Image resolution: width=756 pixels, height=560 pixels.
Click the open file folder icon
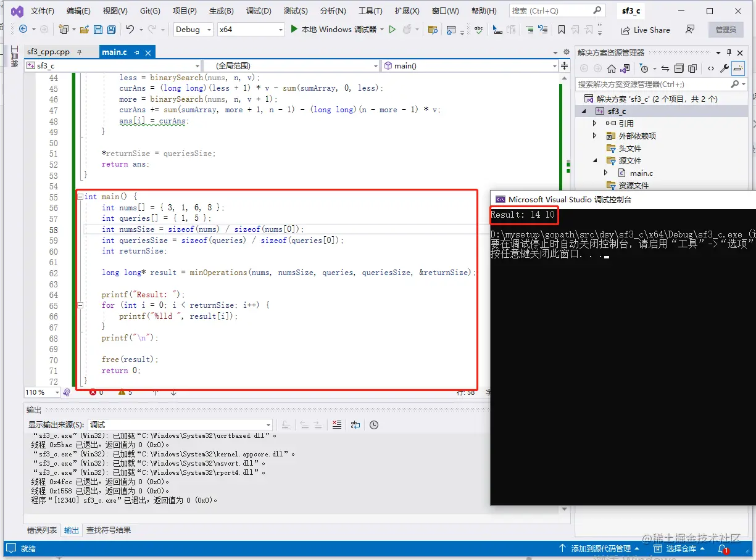coord(85,29)
